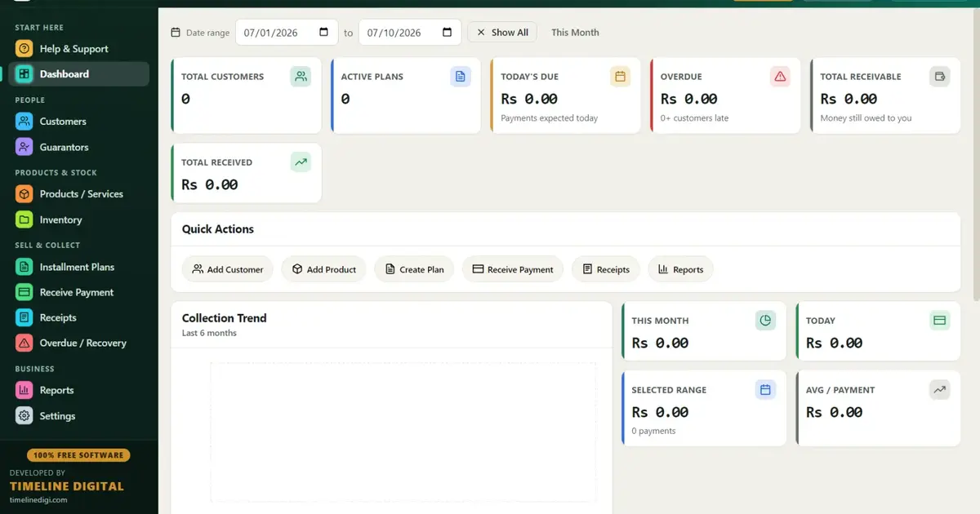
Task: Open the end date calendar picker
Action: (447, 33)
